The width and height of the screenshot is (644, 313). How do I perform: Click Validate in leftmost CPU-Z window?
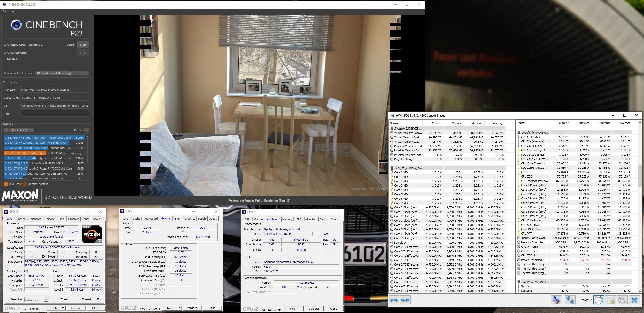pos(76,308)
